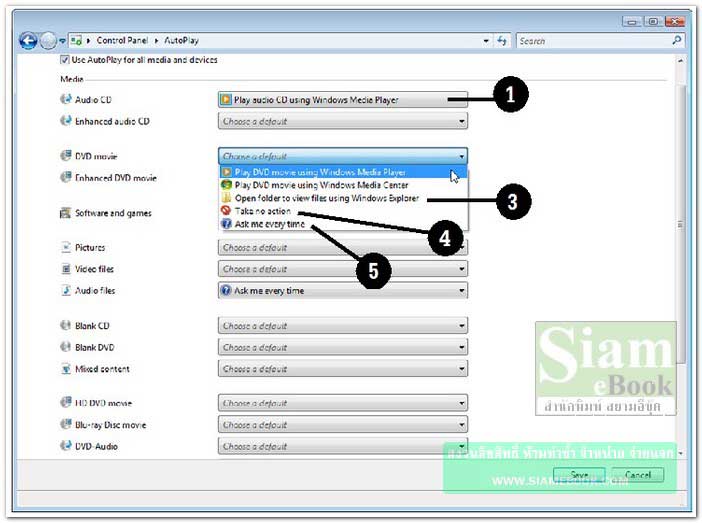Select Play DVD movie using Windows Media Center
The height and width of the screenshot is (523, 702).
(343, 185)
